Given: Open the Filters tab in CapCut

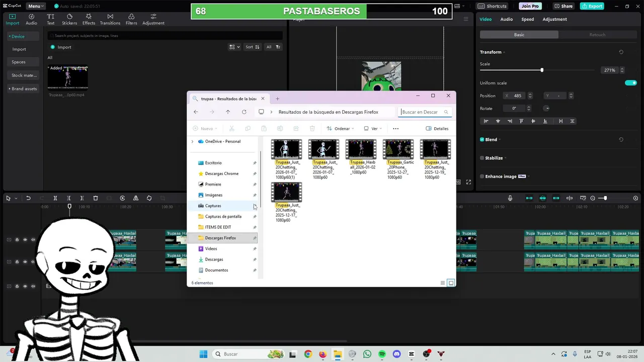Looking at the screenshot, I should tap(131, 20).
